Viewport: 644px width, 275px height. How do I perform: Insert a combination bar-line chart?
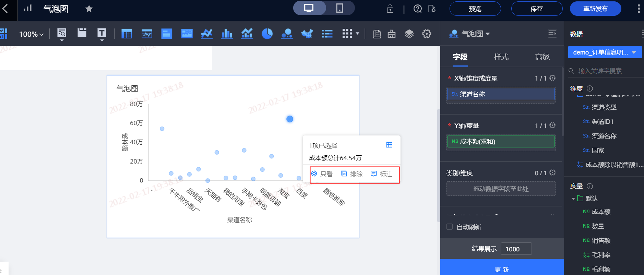coord(247,34)
